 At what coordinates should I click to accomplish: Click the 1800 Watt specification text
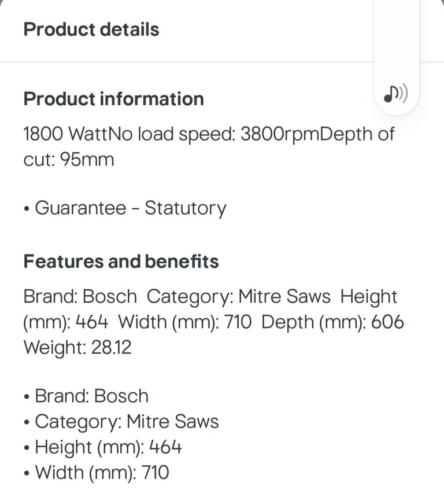tap(65, 134)
